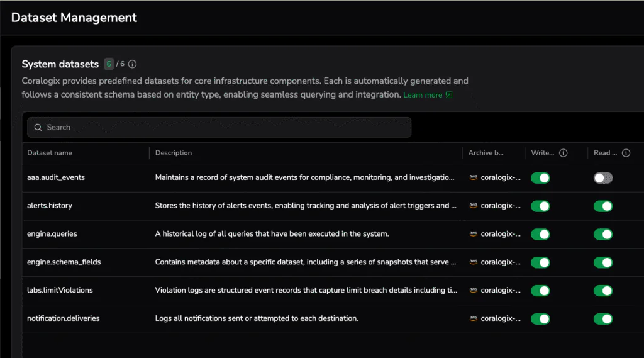The height and width of the screenshot is (358, 644).
Task: Select the engine.queries dataset name
Action: pyautogui.click(x=52, y=234)
